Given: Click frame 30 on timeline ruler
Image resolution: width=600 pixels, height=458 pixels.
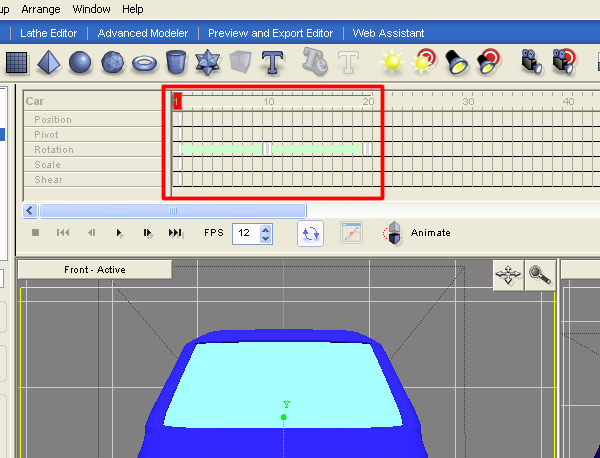Looking at the screenshot, I should click(468, 101).
